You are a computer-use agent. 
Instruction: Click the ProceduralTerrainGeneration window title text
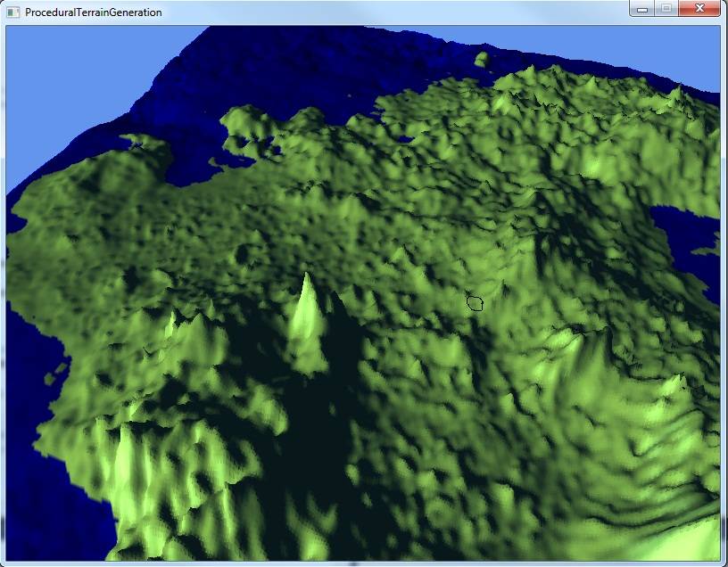(x=93, y=12)
